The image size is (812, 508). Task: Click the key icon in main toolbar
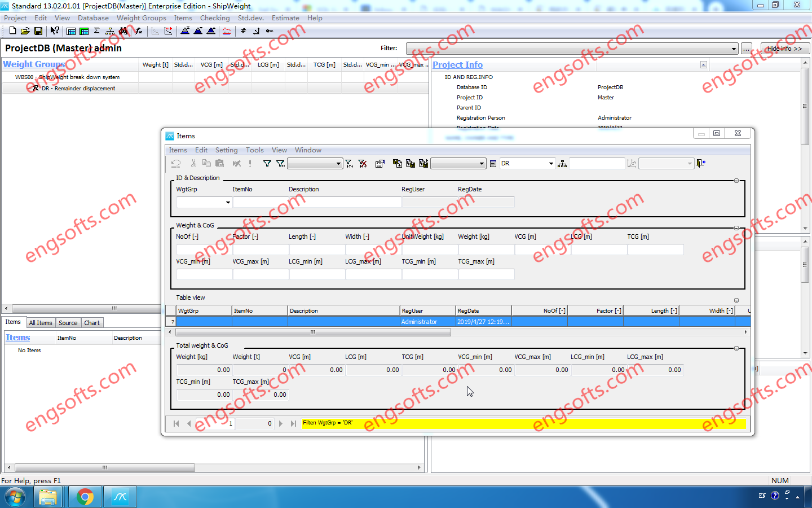tap(270, 30)
